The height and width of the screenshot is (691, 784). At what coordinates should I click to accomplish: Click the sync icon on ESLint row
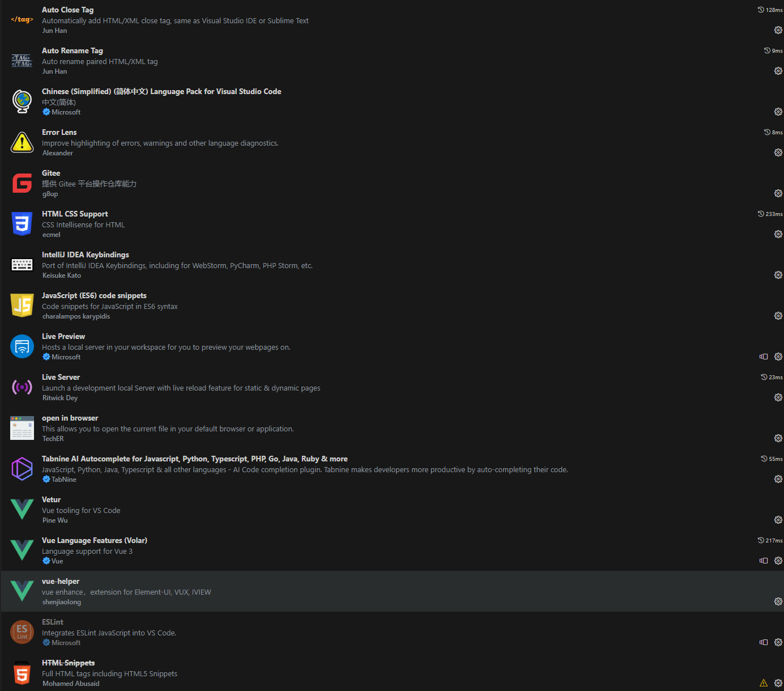tap(764, 642)
